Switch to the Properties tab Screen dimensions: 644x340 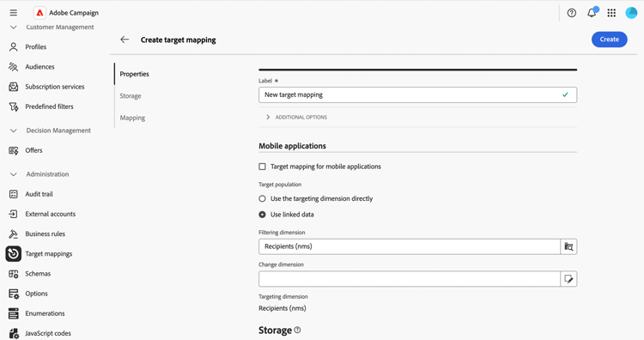click(134, 74)
